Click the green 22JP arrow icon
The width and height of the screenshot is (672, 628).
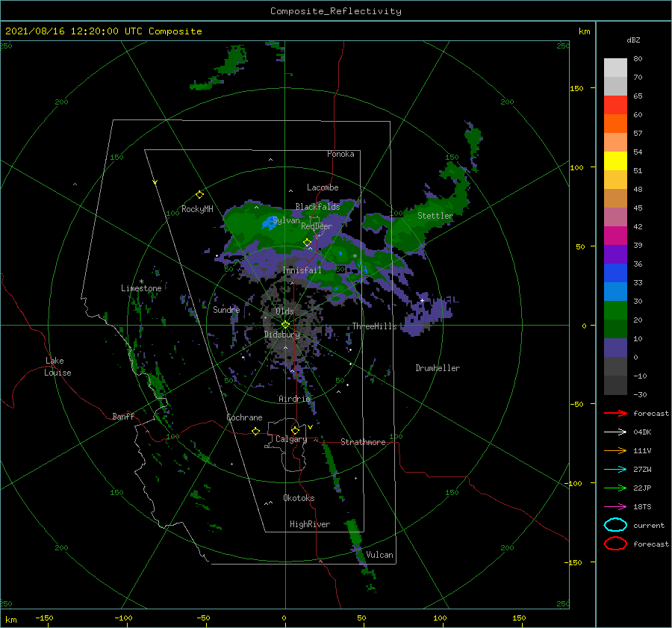click(615, 488)
